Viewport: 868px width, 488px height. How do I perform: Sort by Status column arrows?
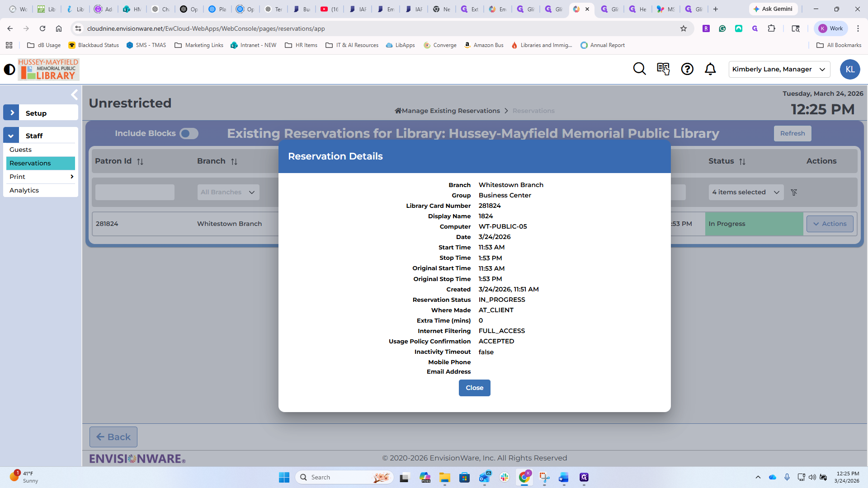[742, 162]
